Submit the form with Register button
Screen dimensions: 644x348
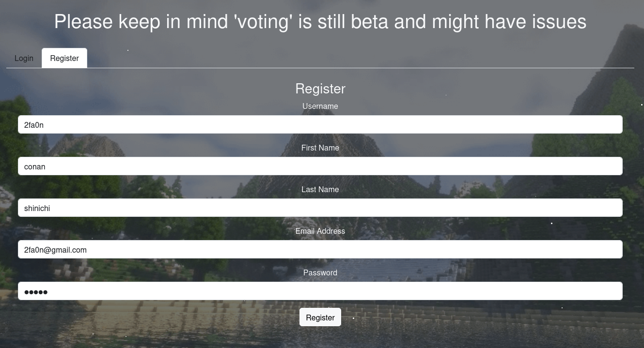[320, 318]
